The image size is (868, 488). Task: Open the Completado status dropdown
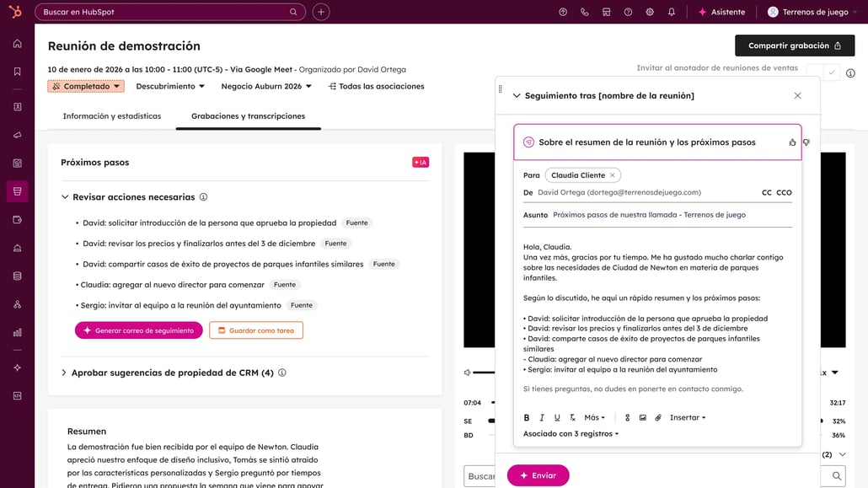tap(86, 86)
